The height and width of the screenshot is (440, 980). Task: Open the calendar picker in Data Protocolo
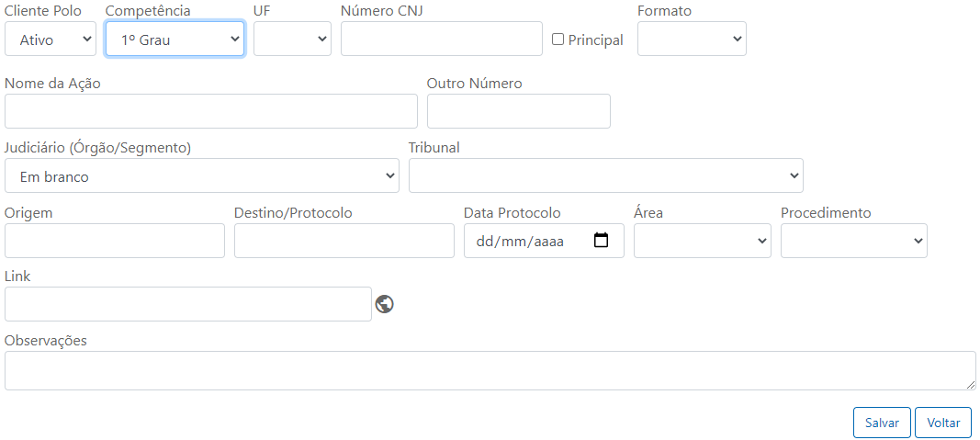[601, 240]
